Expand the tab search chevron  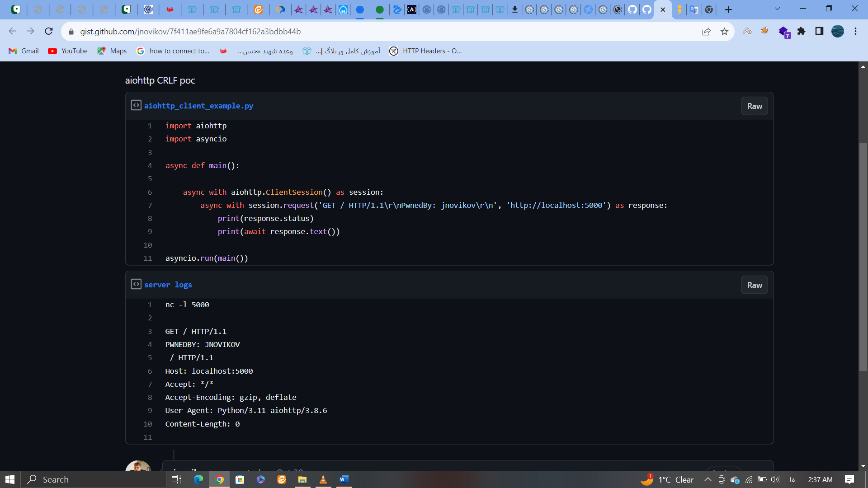click(x=777, y=9)
